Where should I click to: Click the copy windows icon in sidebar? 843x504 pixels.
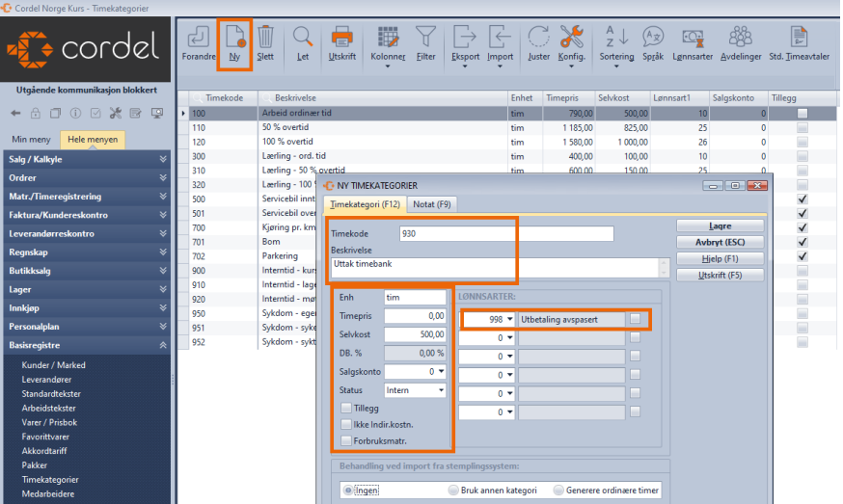point(55,114)
